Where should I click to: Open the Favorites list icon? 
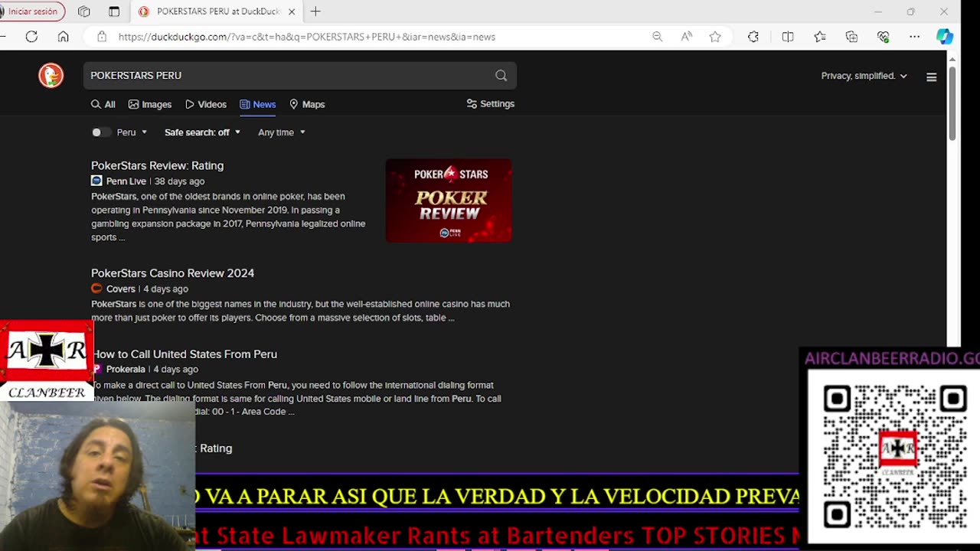pyautogui.click(x=820, y=36)
